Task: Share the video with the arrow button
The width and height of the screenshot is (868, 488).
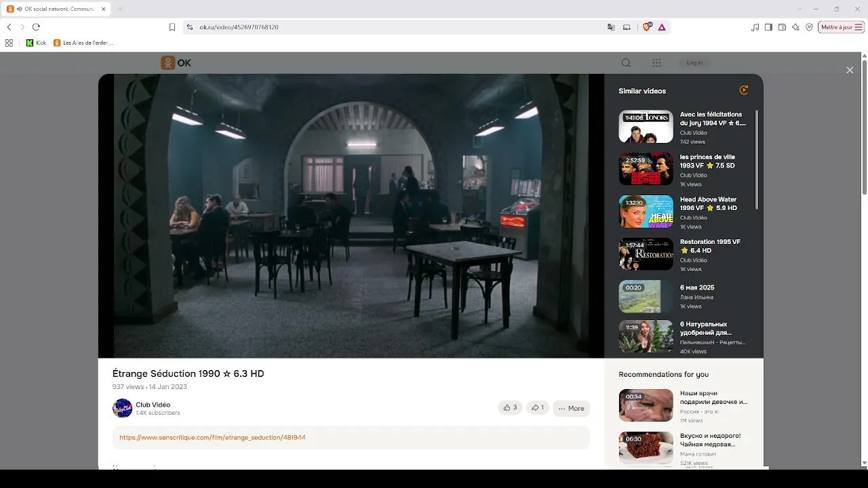Action: point(537,408)
